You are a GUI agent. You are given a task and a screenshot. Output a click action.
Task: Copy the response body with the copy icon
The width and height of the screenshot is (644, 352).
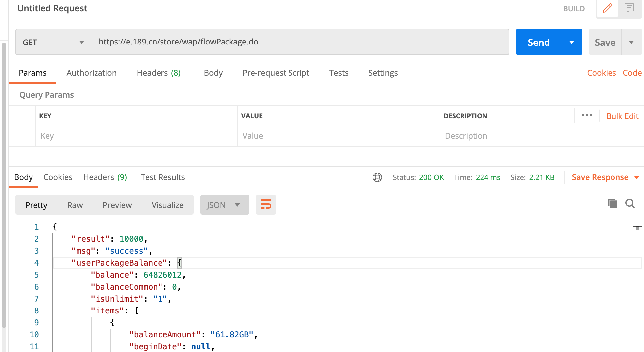tap(612, 203)
